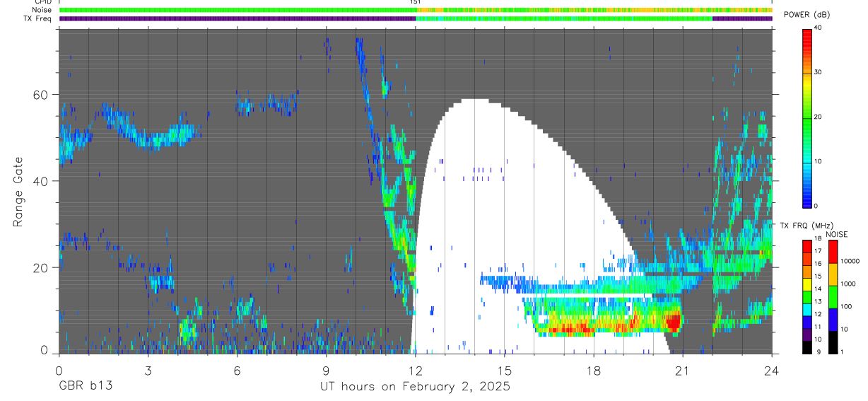Click the 14 label on the TX FRQ legend

pos(818,289)
